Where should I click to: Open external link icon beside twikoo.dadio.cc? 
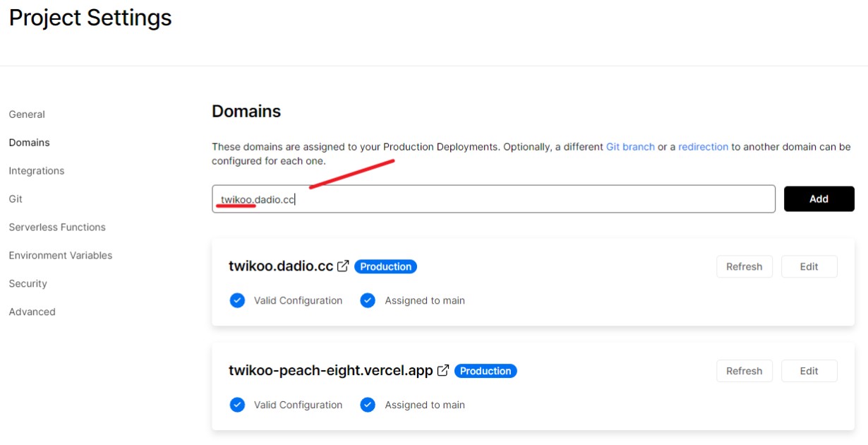343,266
